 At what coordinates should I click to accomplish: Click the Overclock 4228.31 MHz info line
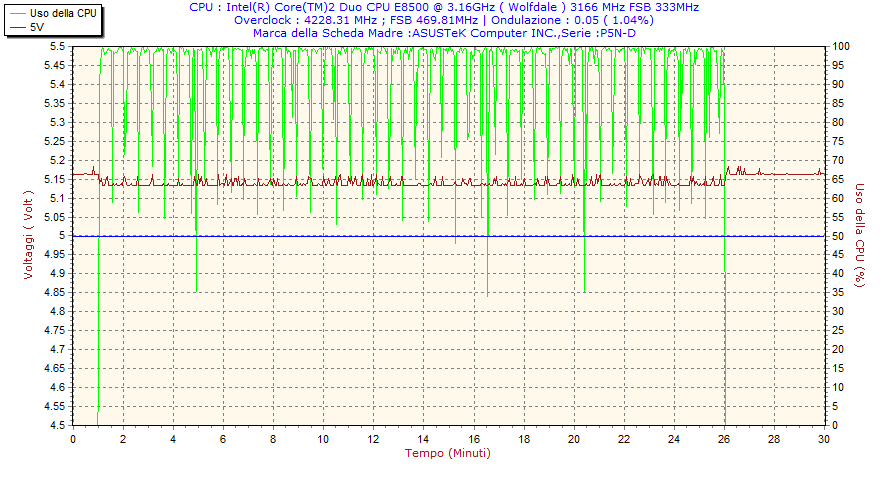(444, 20)
